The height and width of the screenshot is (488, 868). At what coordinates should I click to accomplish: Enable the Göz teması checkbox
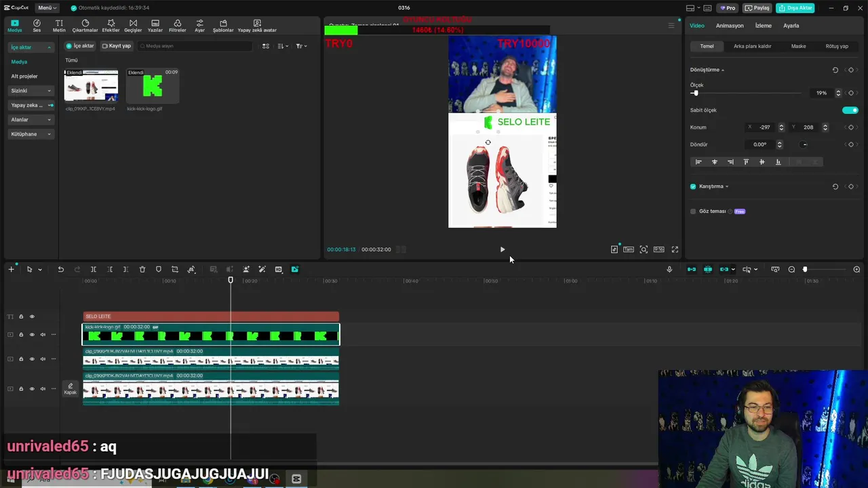[x=693, y=211]
